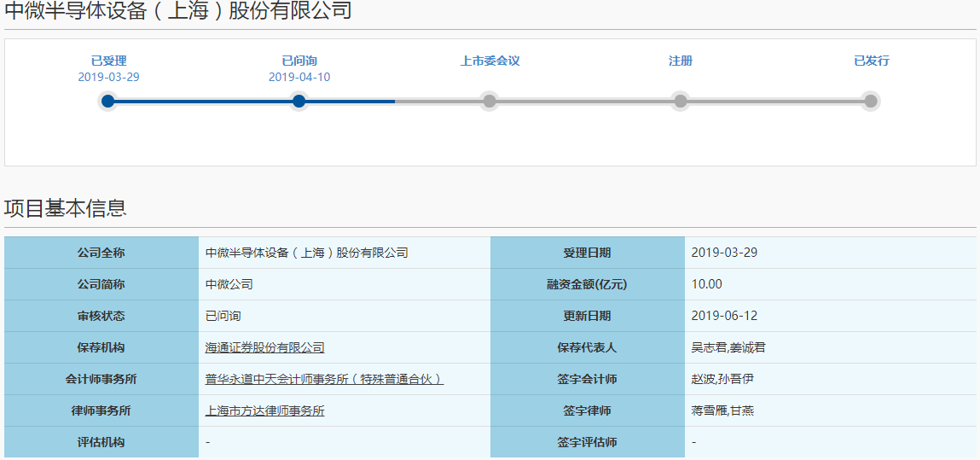Open the 海通证券股份有限公司 sponsor link
Image resolution: width=980 pixels, height=460 pixels.
265,348
